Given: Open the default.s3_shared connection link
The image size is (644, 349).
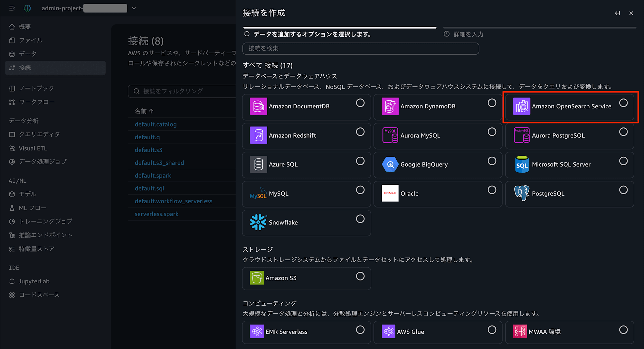Looking at the screenshot, I should [x=159, y=163].
